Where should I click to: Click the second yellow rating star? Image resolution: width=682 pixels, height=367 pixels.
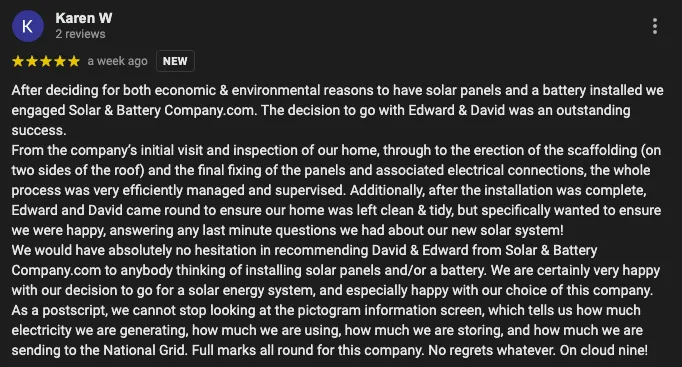32,61
